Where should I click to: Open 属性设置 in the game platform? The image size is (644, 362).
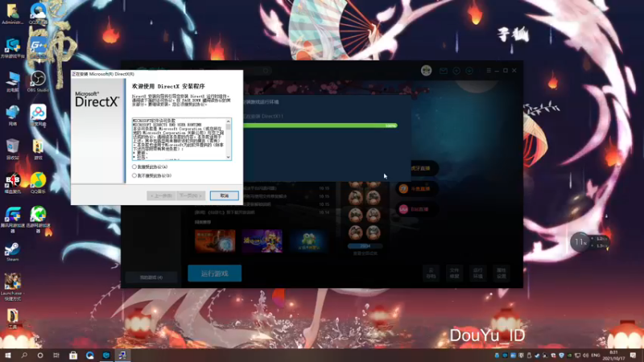501,273
